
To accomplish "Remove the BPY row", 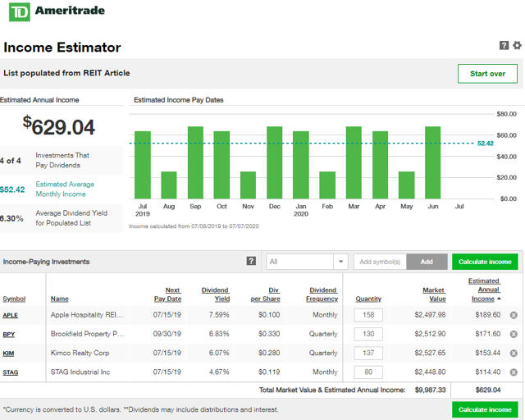I will (x=514, y=334).
